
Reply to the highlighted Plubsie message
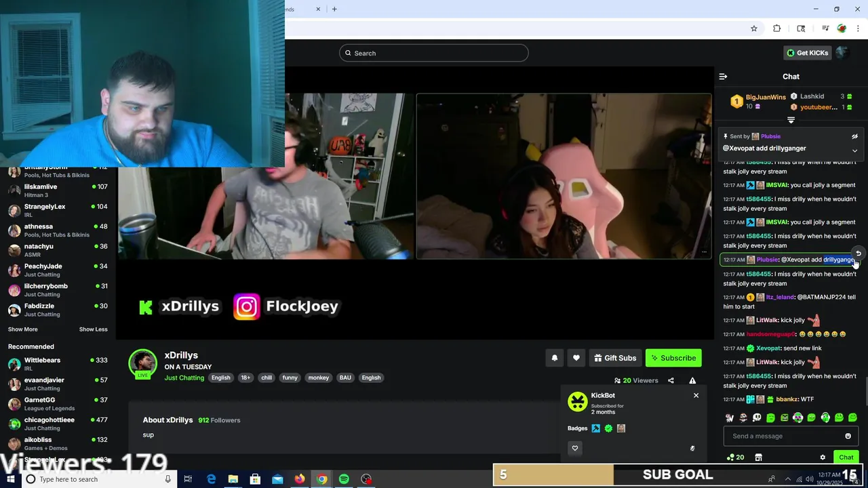[x=858, y=253]
